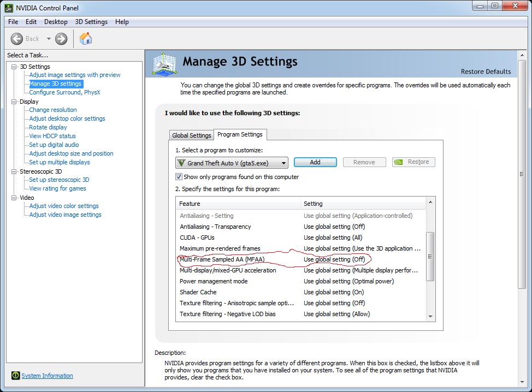Collapse the 3D Settings tree node
532x392 pixels.
14,67
